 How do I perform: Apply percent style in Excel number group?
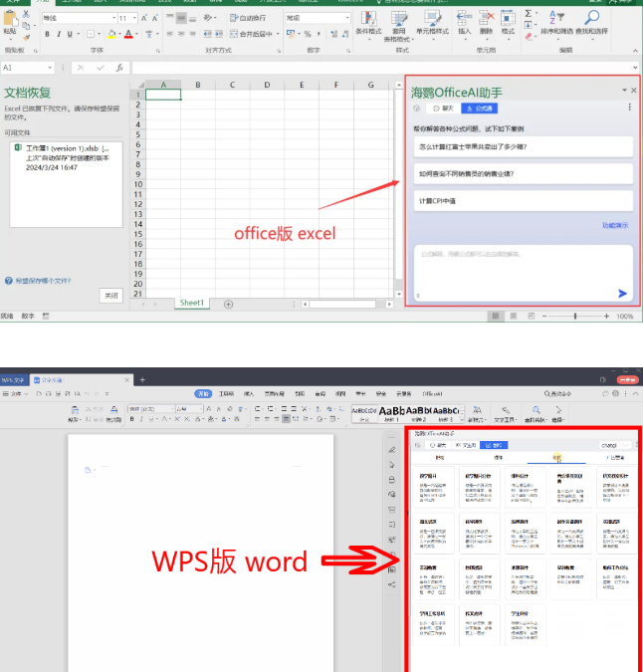tap(308, 34)
